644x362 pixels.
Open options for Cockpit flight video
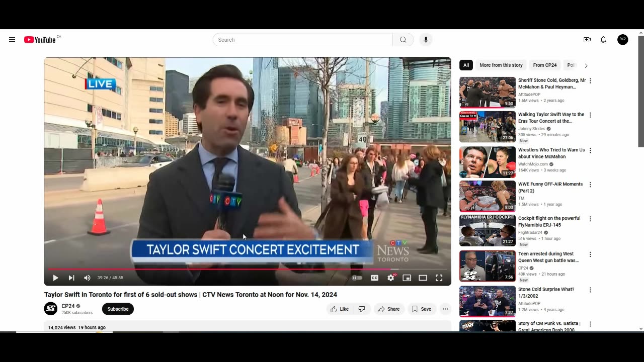[x=590, y=219]
